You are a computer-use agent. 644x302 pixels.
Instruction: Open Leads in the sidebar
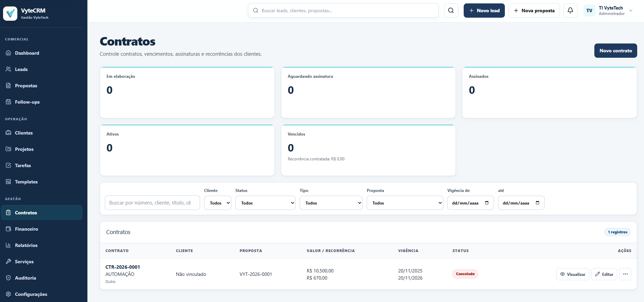42,69
